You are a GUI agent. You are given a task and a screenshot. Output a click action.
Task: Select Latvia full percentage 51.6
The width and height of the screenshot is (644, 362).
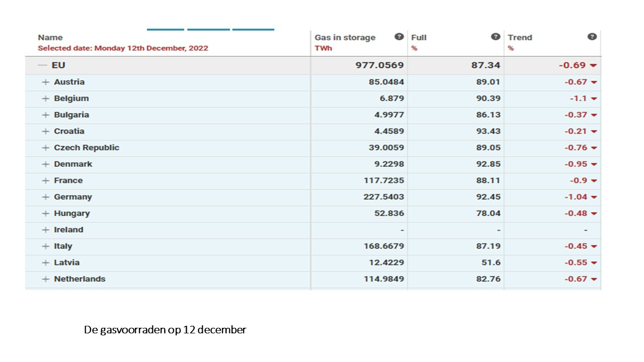pos(491,262)
